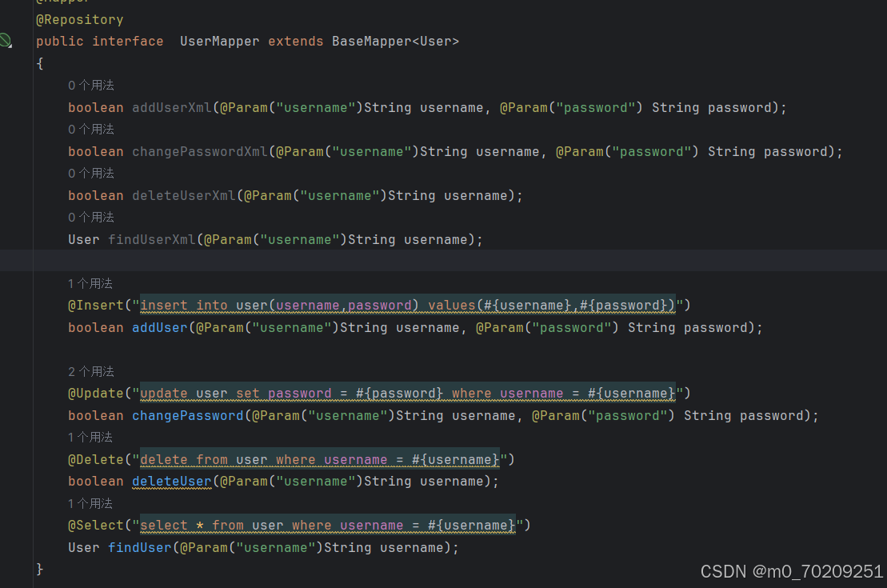This screenshot has height=588, width=887.
Task: Click inside the update user SQL string
Action: click(x=408, y=394)
